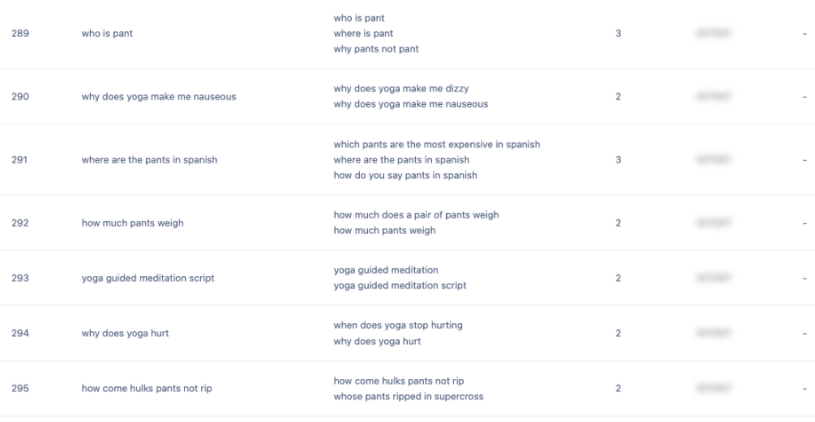Select "why does yoga make me nauseous" cluster title

pyautogui.click(x=158, y=97)
